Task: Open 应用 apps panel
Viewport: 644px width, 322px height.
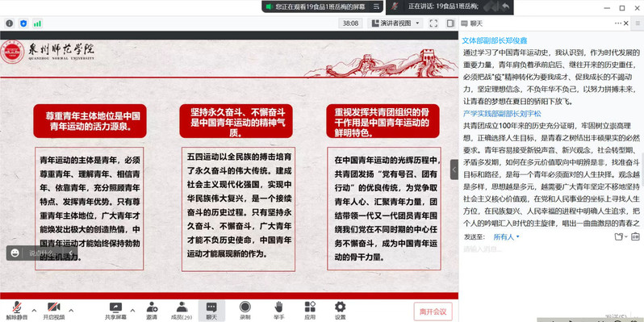Action: [x=310, y=311]
